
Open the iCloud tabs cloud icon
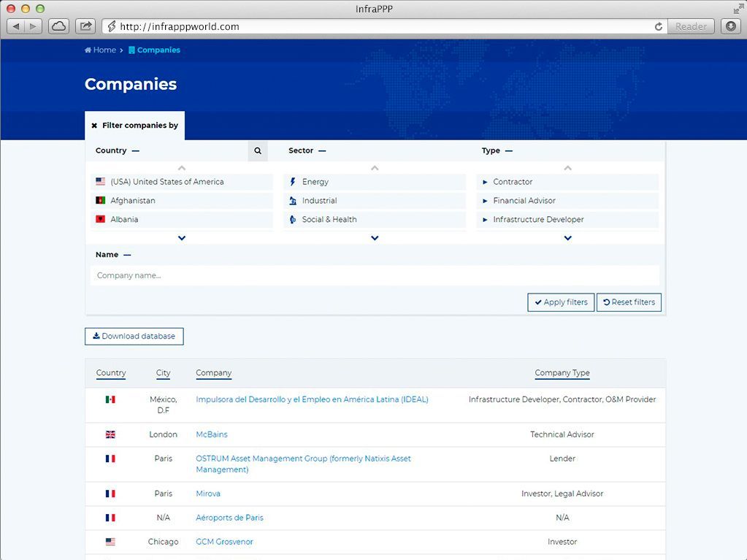click(x=58, y=26)
